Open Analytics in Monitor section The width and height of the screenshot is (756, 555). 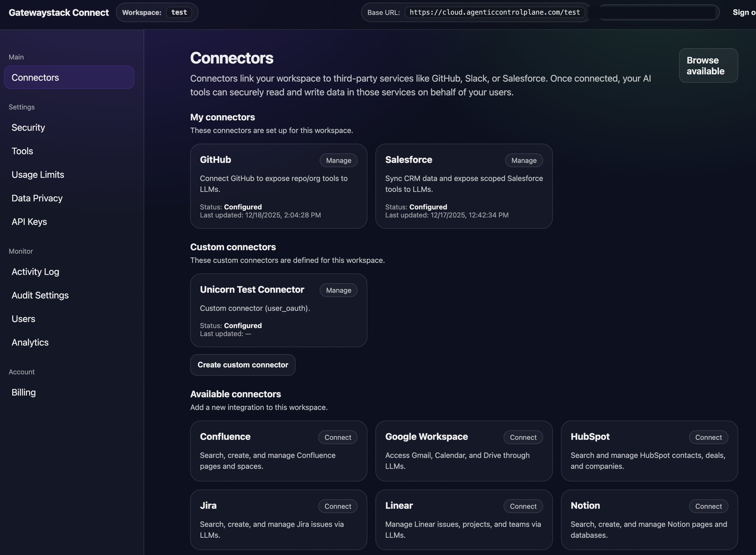tap(30, 342)
